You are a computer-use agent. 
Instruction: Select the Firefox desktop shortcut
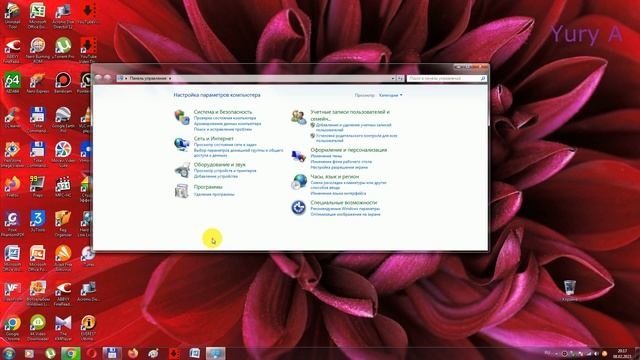(12, 187)
